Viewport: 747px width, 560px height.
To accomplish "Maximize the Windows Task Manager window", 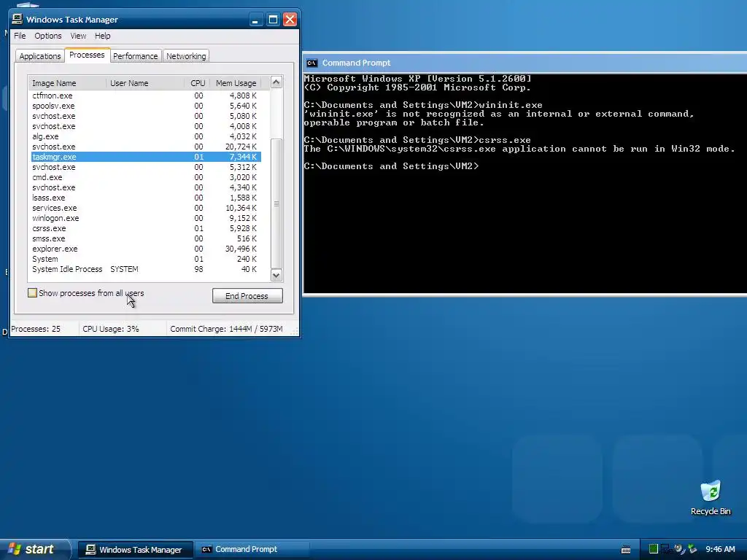I will (273, 20).
